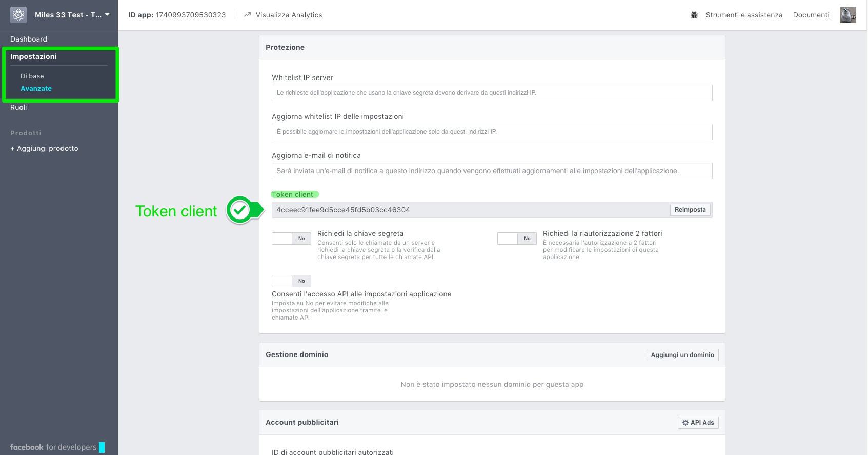Screen dimensions: 868x455
Task: Click the green checkmark badge icon
Action: 239,210
